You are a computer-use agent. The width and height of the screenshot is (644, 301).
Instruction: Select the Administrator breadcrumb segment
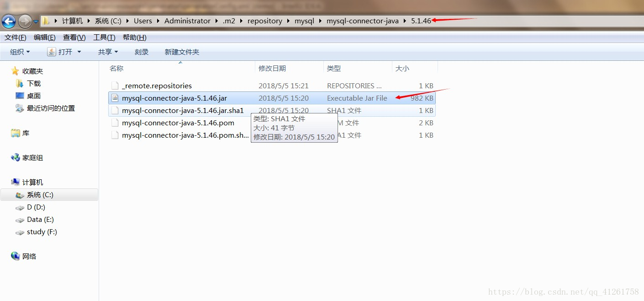click(x=188, y=21)
